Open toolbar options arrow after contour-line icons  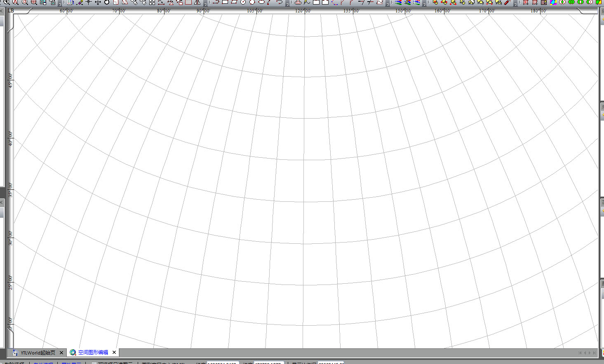[x=424, y=4]
